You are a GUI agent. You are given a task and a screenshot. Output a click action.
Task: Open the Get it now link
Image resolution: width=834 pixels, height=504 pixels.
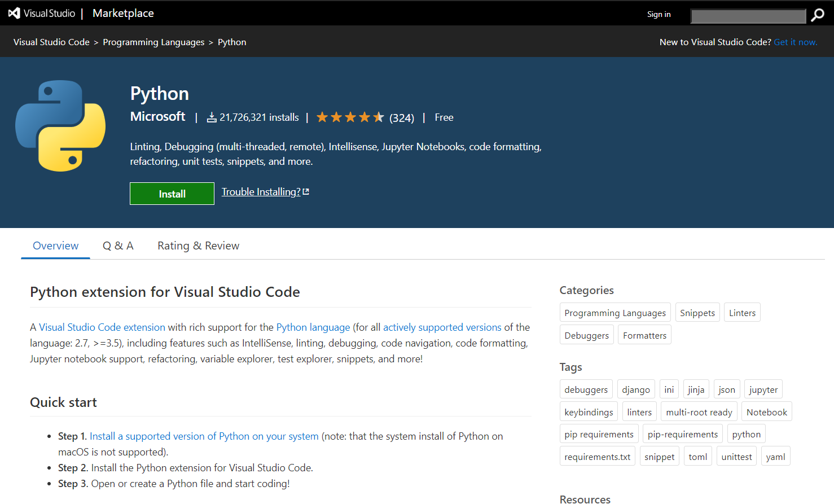[x=796, y=42]
